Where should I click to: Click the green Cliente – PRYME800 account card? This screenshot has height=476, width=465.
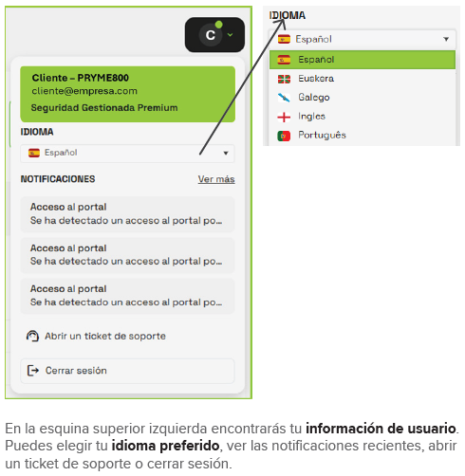(x=127, y=94)
